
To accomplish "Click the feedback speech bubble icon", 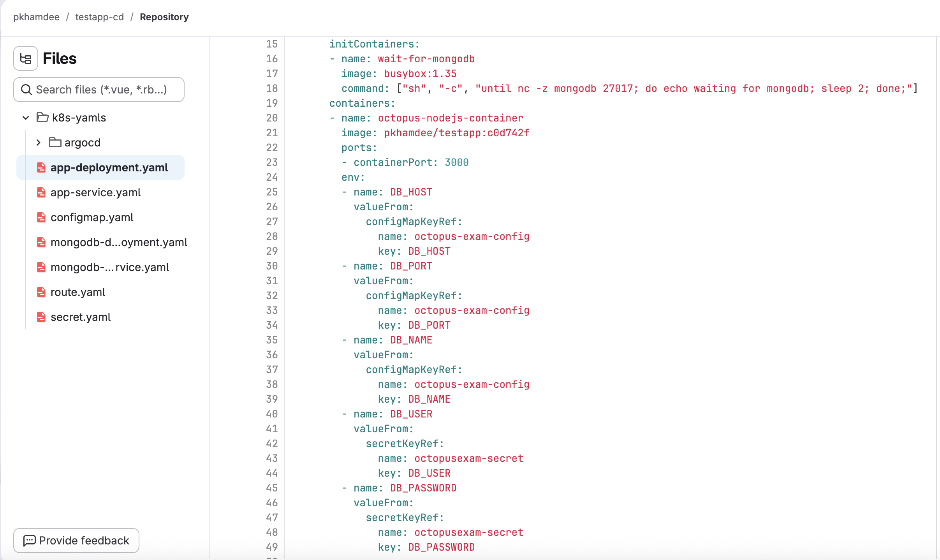I will tap(30, 541).
